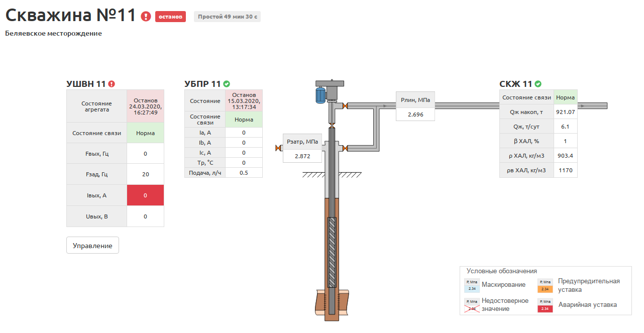
Task: Click the red alert icon beside Скважина №11
Action: [146, 17]
